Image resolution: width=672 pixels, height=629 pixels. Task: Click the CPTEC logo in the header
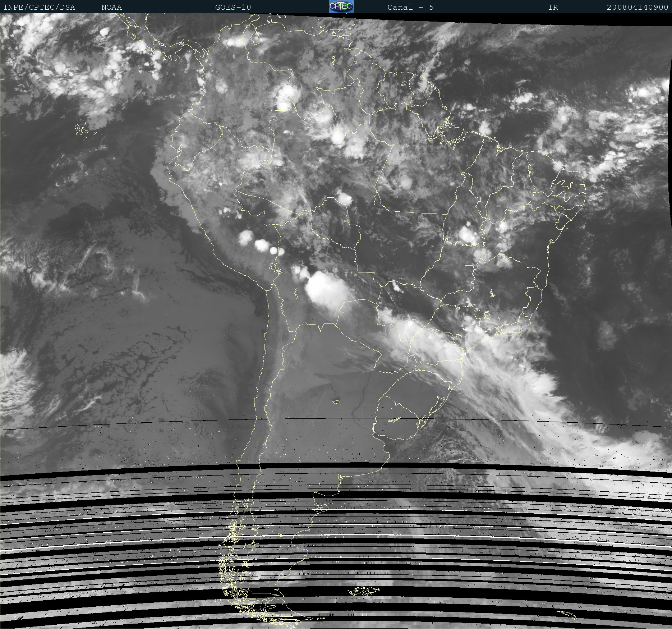pos(341,6)
